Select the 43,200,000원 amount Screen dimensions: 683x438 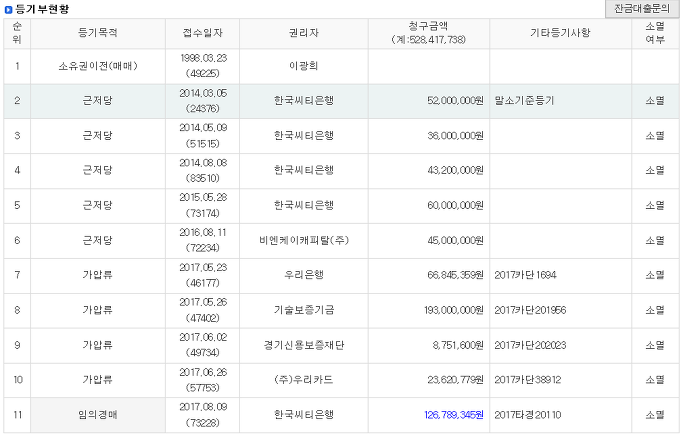coord(455,171)
